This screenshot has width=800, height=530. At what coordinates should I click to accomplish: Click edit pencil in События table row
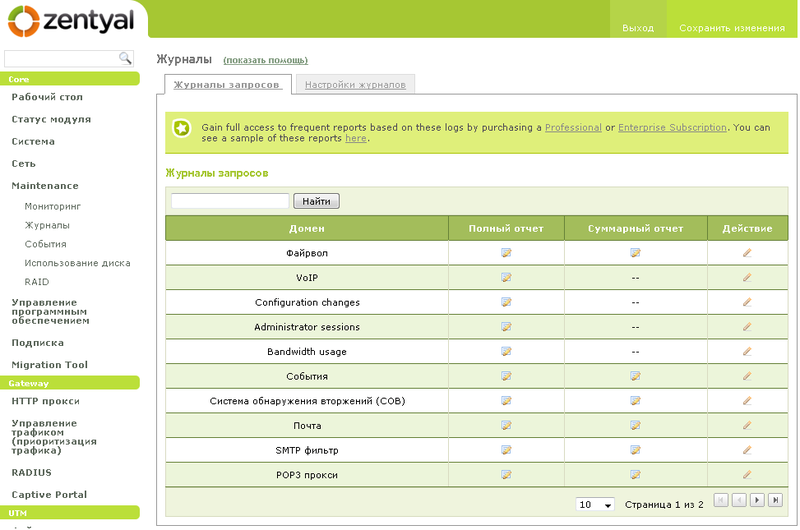click(x=746, y=376)
